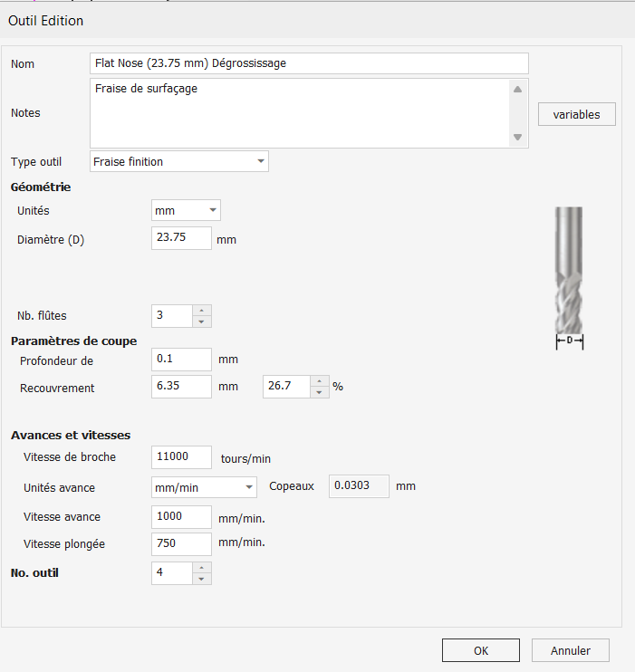
Task: Cancel with the Annuler button
Action: tap(571, 650)
